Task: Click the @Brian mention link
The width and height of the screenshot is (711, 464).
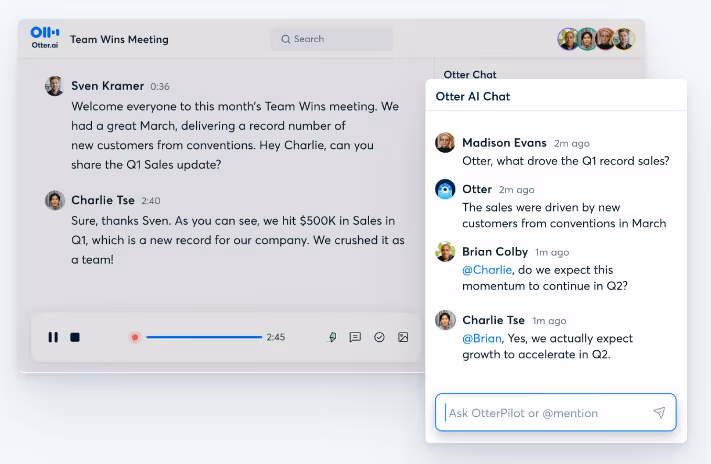Action: (x=482, y=338)
